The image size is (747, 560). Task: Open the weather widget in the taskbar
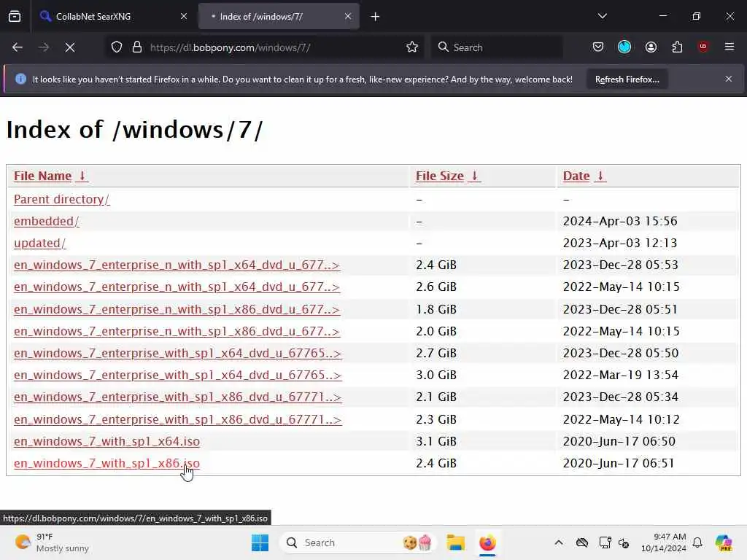pos(52,542)
